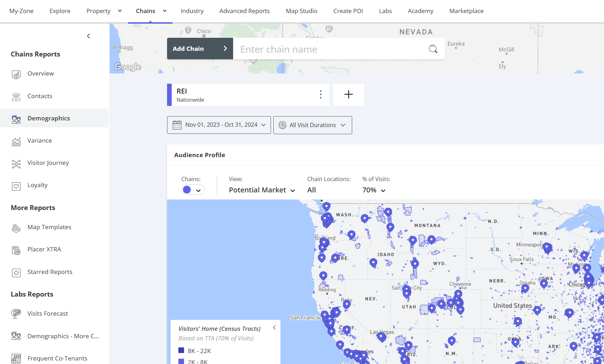This screenshot has width=604, height=364.
Task: Open the Marketplace tab
Action: click(467, 11)
